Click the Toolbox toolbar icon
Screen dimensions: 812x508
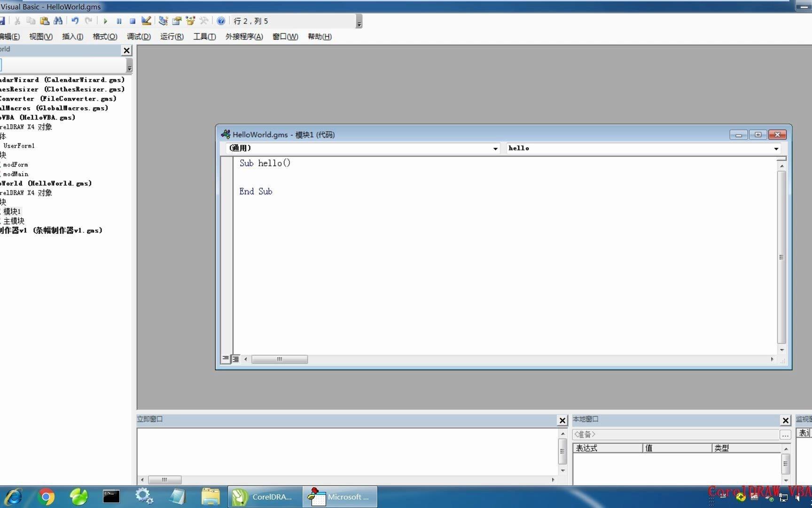(x=204, y=21)
